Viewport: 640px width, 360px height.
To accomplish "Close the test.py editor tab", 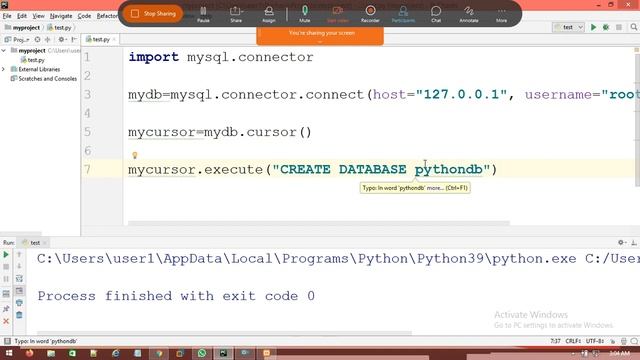I will [x=114, y=39].
